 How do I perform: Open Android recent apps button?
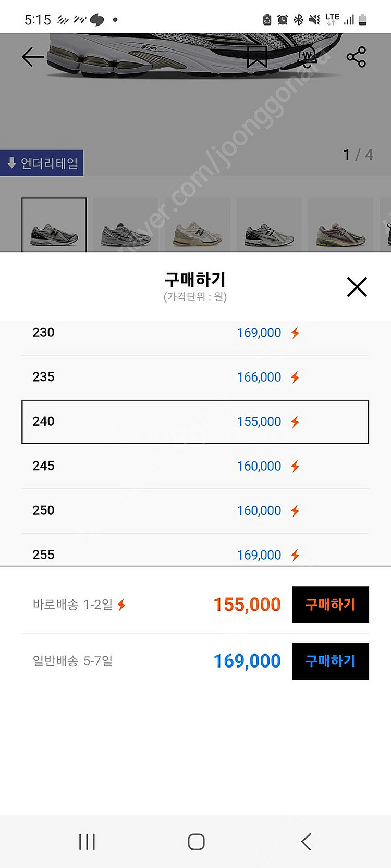pyautogui.click(x=87, y=840)
